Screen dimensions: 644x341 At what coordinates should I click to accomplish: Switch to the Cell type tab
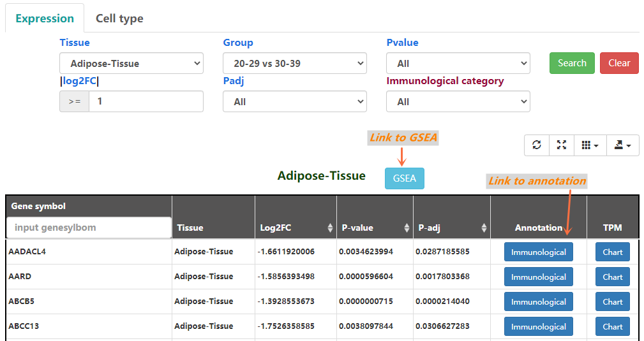point(119,18)
